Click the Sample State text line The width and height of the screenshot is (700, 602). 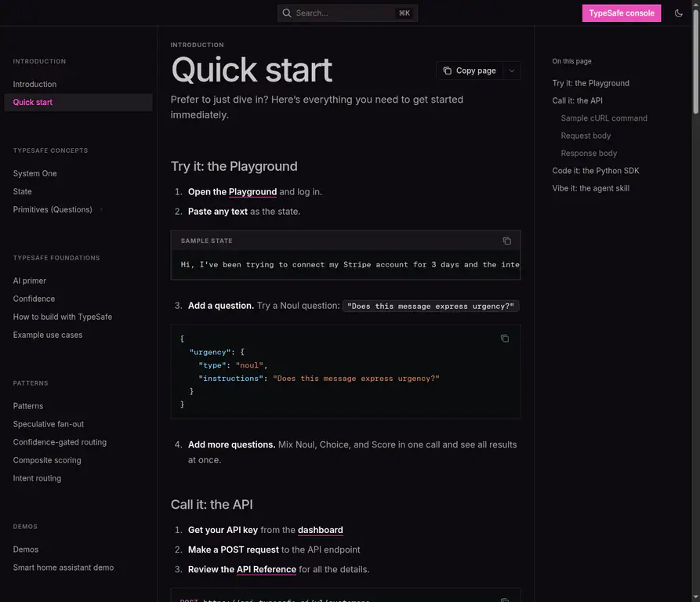pos(350,265)
